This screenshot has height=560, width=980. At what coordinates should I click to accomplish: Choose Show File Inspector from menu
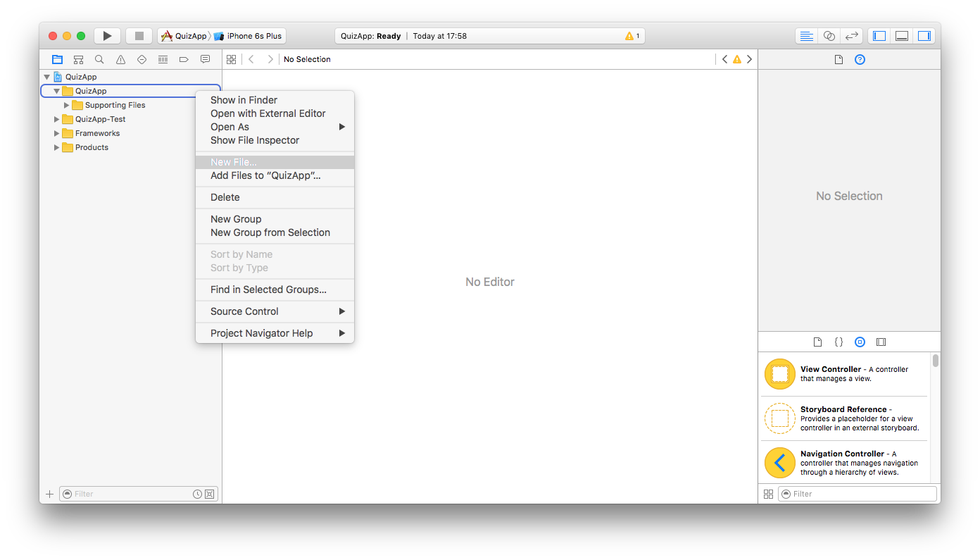pyautogui.click(x=275, y=140)
